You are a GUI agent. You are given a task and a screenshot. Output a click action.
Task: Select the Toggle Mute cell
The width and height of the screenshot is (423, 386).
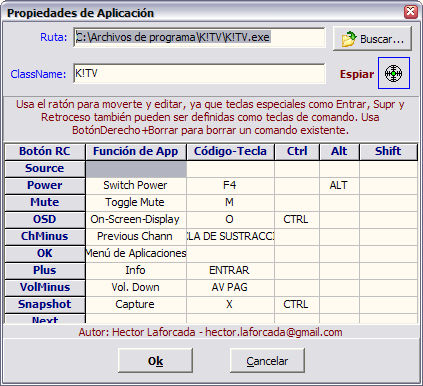[136, 203]
